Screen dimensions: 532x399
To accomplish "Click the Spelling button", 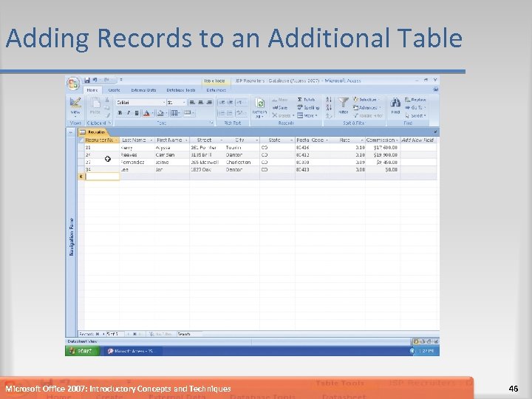I will [308, 108].
